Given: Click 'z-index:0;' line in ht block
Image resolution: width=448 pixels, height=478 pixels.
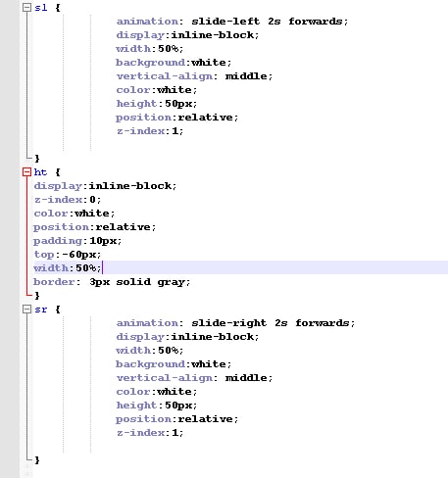Looking at the screenshot, I should pyautogui.click(x=68, y=200).
